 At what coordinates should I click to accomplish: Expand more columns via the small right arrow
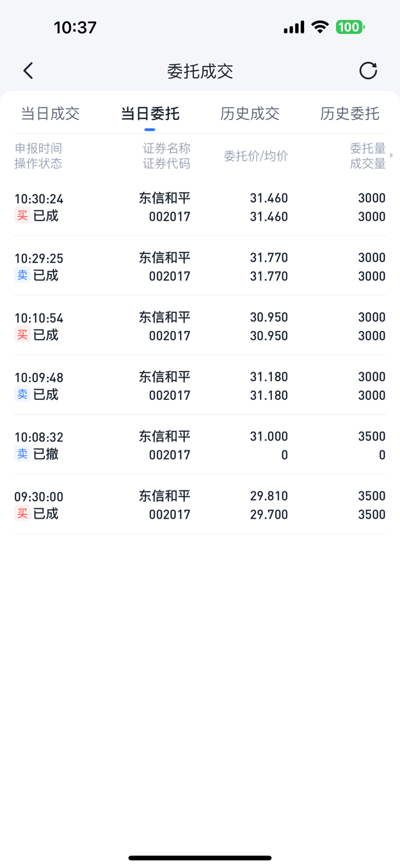click(392, 155)
